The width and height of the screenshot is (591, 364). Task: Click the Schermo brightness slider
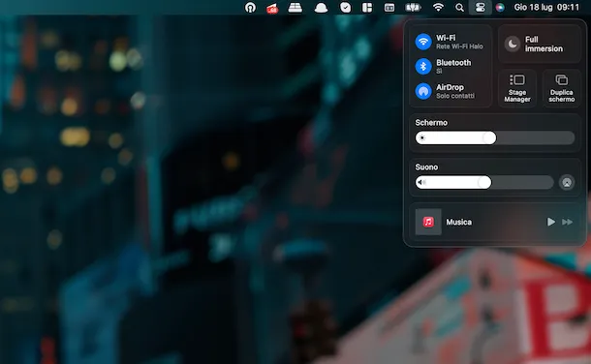pos(495,137)
